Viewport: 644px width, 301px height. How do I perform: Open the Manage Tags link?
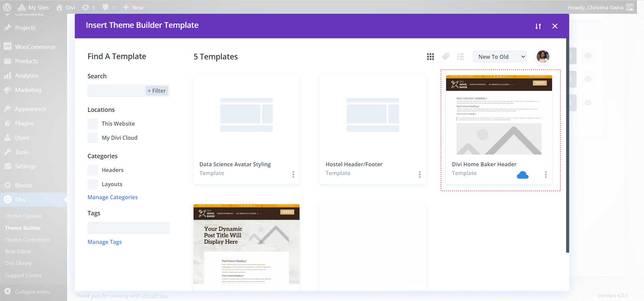tap(104, 242)
